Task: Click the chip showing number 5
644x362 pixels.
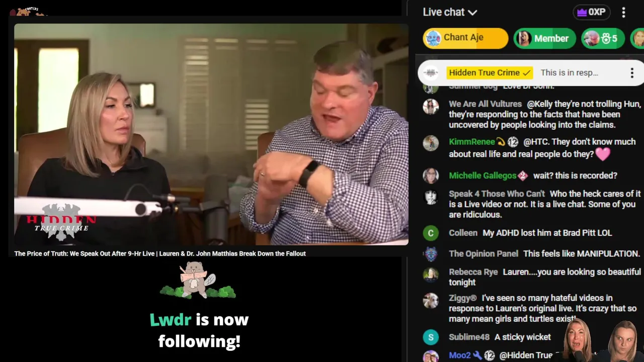Action: pyautogui.click(x=603, y=38)
